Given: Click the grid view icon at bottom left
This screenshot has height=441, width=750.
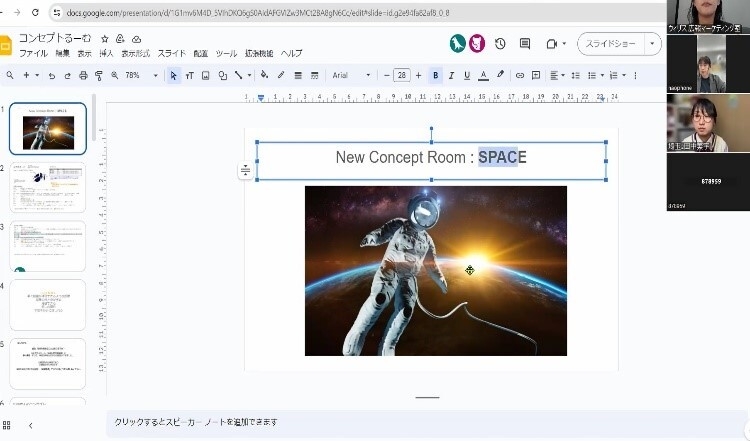Looking at the screenshot, I should coord(8,425).
